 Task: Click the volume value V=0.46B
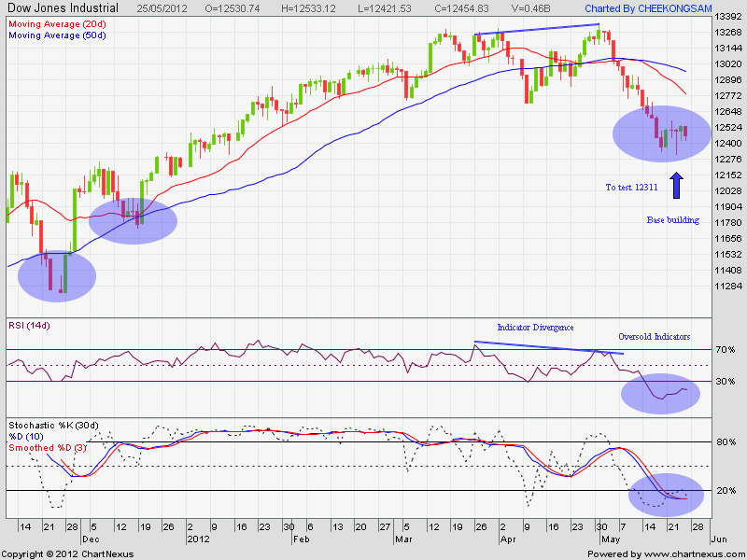tap(530, 8)
